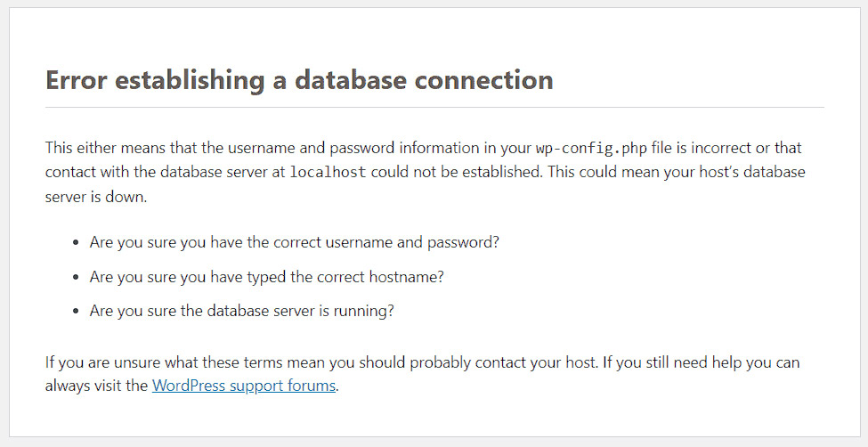Click the localhost code text
This screenshot has height=447, width=868.
tap(329, 172)
